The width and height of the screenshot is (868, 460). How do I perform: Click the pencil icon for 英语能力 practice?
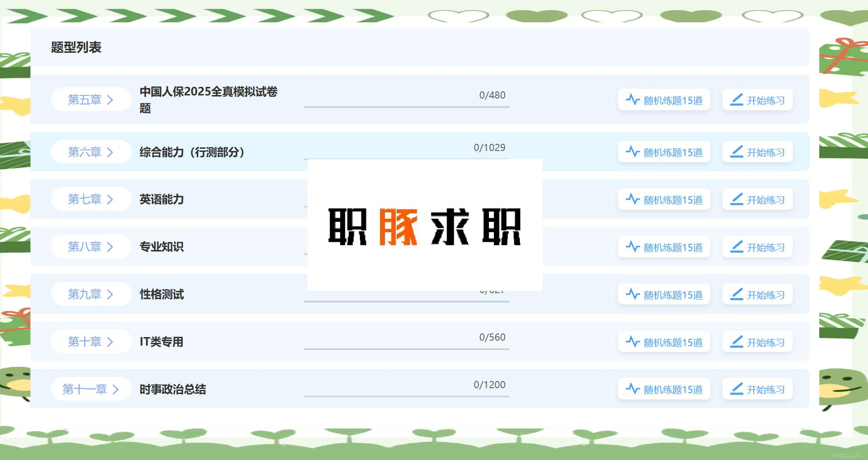736,199
